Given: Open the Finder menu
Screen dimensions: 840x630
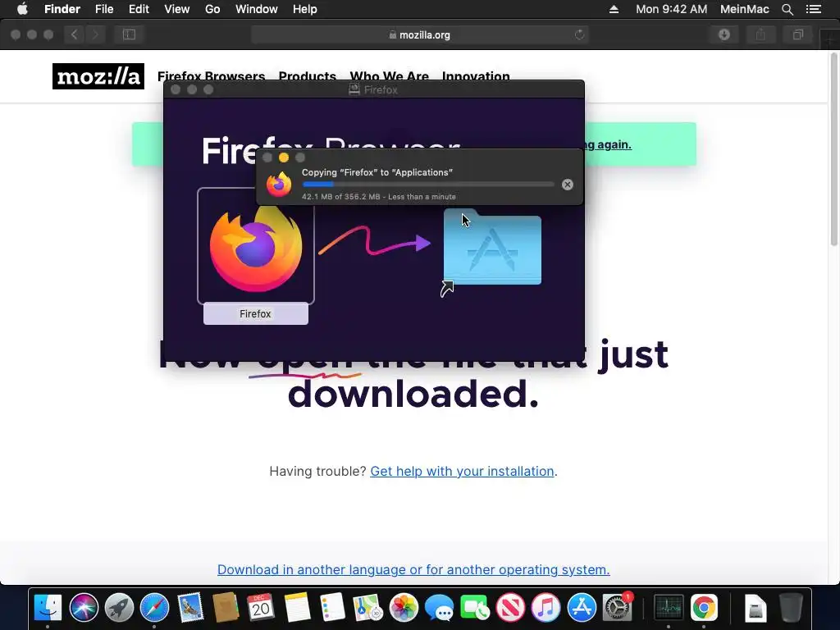Looking at the screenshot, I should pyautogui.click(x=62, y=9).
